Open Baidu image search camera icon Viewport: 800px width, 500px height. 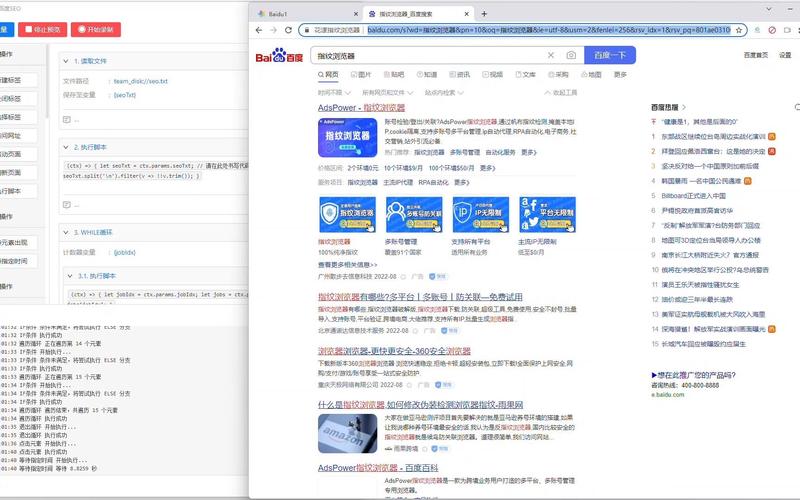[571, 55]
